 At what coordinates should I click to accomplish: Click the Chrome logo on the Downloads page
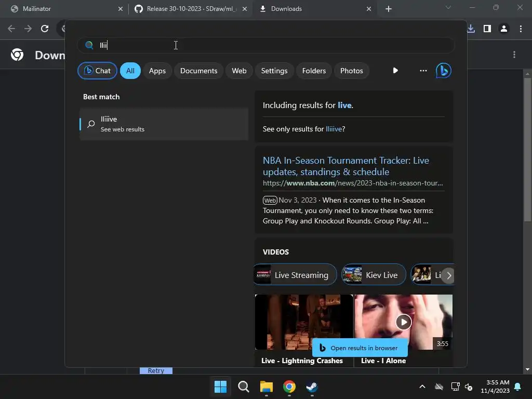(x=17, y=55)
